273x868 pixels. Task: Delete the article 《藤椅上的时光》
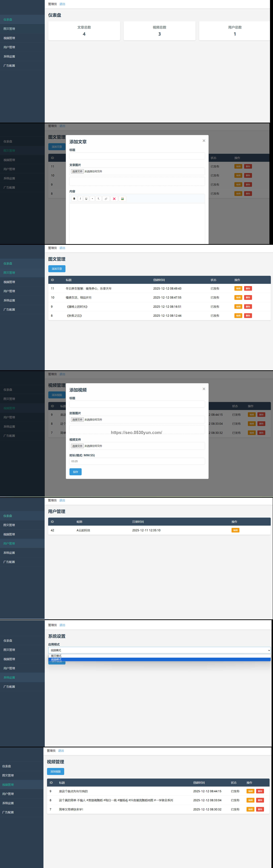(x=248, y=307)
